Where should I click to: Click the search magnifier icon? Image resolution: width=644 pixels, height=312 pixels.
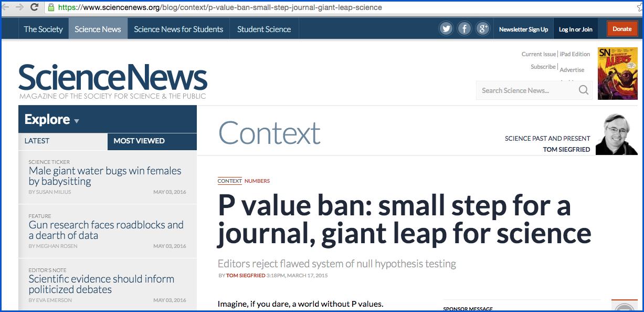point(583,90)
